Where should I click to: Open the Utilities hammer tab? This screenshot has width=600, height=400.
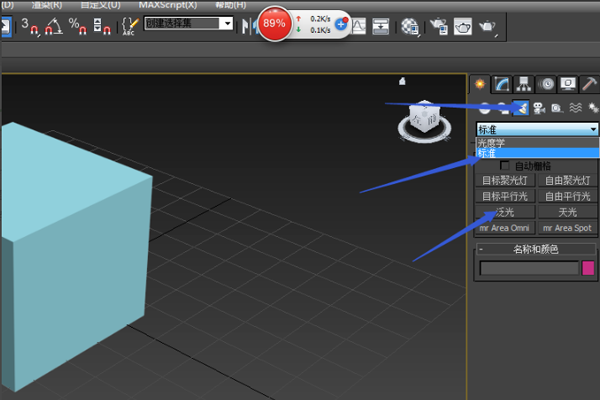pyautogui.click(x=589, y=84)
